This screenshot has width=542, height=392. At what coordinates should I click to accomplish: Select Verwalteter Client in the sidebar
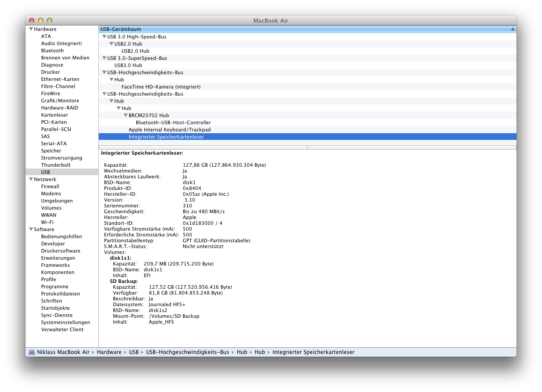[x=62, y=329]
